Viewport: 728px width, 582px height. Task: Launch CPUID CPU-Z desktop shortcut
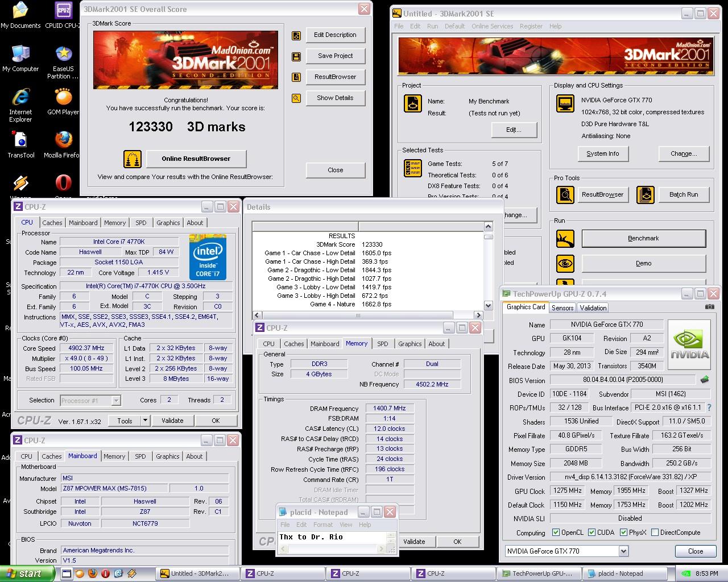pyautogui.click(x=63, y=15)
